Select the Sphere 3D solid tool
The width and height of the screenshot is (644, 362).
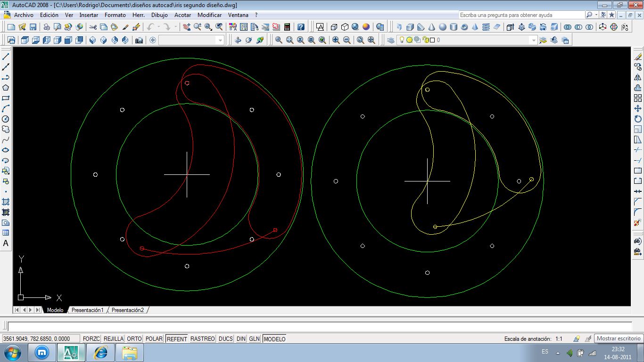443,27
